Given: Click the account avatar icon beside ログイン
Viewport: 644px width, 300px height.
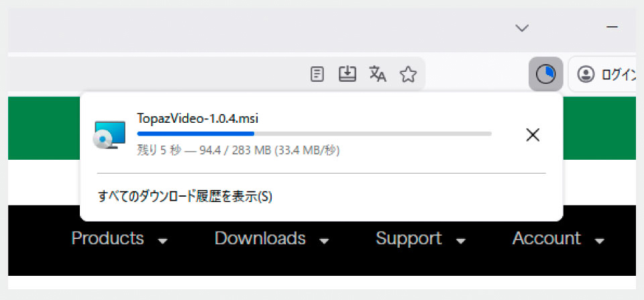Looking at the screenshot, I should click(586, 74).
